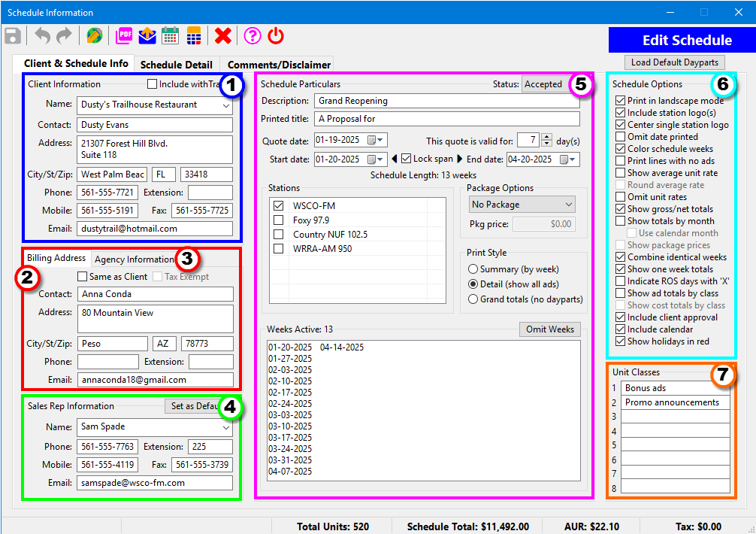Open help via the question mark icon
The image size is (756, 534).
pos(253,36)
